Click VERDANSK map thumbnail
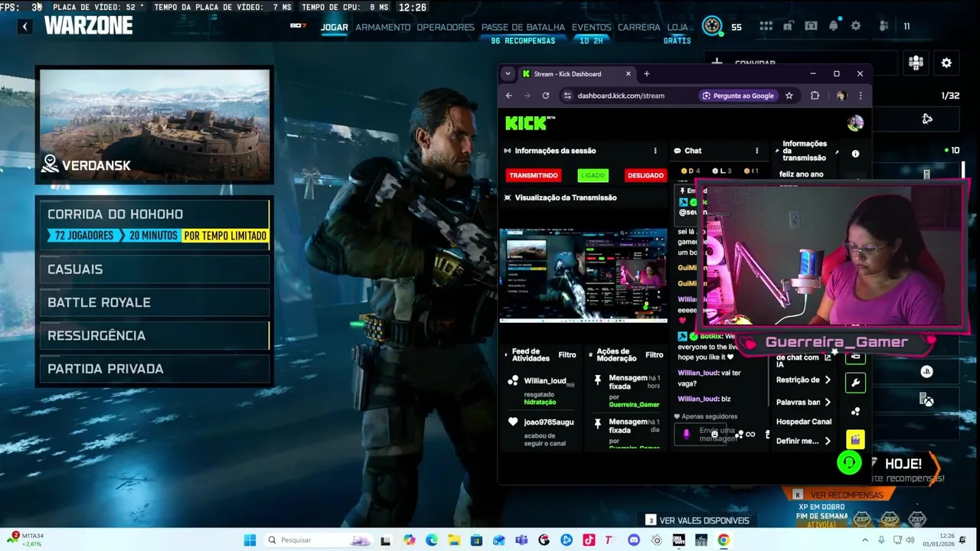The width and height of the screenshot is (980, 551). 155,125
